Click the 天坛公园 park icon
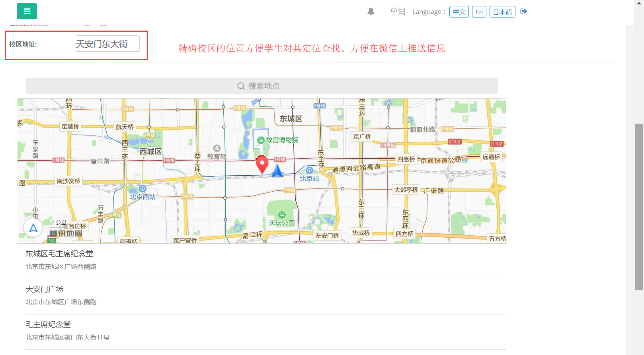This screenshot has width=644, height=355. tap(282, 215)
